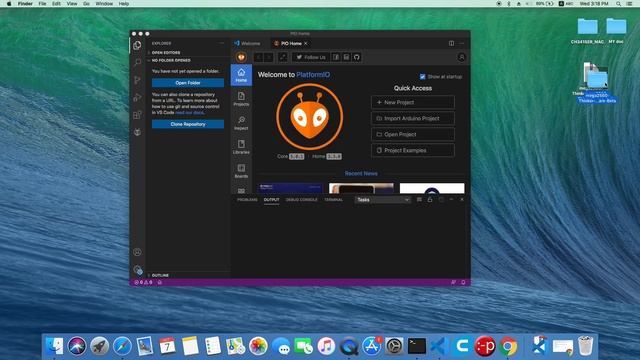Open Source Control view in activity bar
The width and height of the screenshot is (640, 360).
(x=137, y=80)
